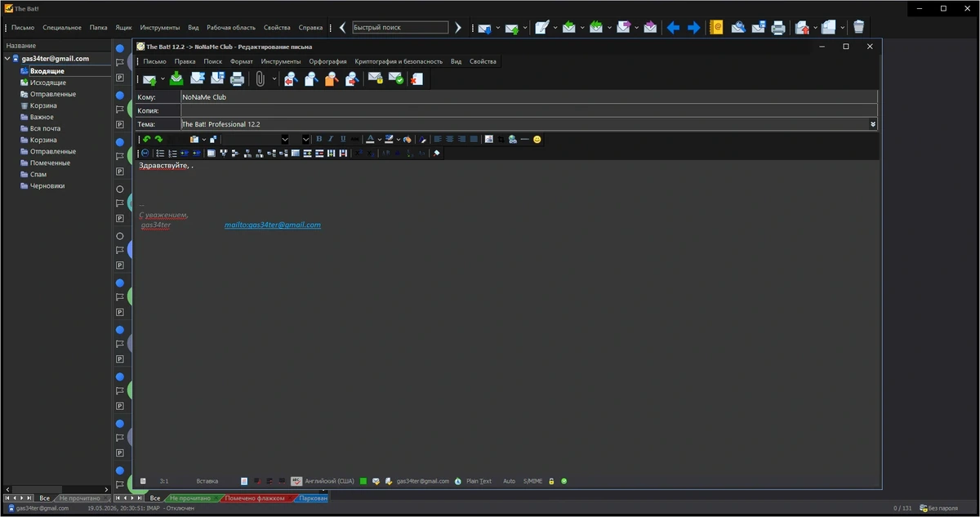Click the Кому: recipient label button
This screenshot has height=517, width=980.
[158, 97]
